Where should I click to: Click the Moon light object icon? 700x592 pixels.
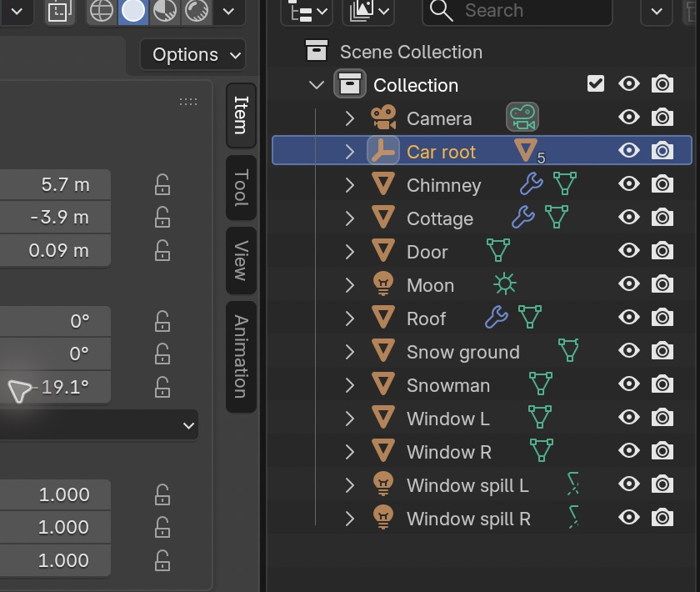pos(383,284)
